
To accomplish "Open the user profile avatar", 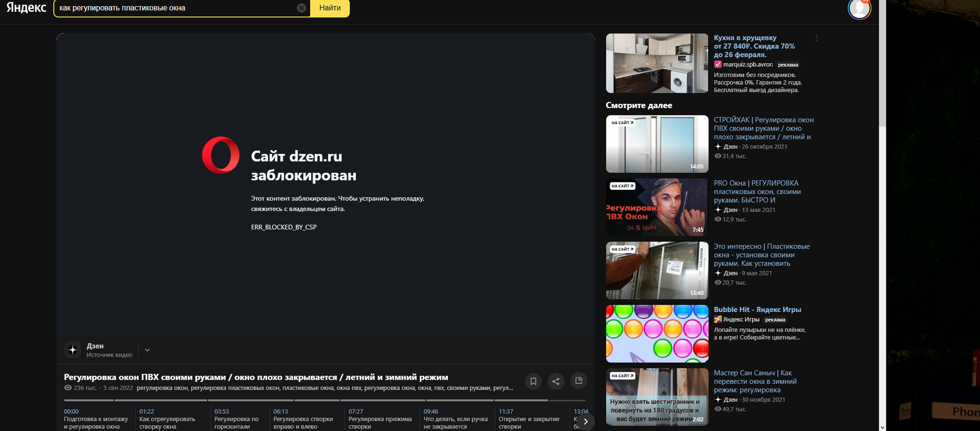I will (x=859, y=8).
